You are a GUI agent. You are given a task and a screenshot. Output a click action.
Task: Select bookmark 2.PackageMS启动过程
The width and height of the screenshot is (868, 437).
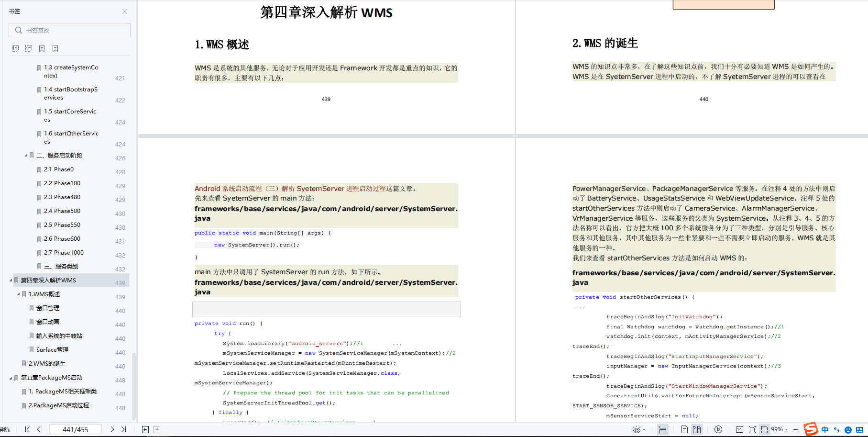click(59, 405)
